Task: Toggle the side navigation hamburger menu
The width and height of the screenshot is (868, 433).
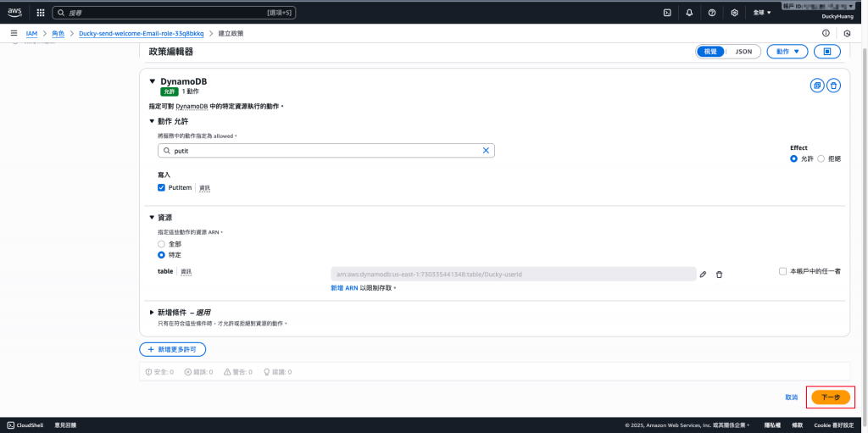Action: (x=14, y=33)
